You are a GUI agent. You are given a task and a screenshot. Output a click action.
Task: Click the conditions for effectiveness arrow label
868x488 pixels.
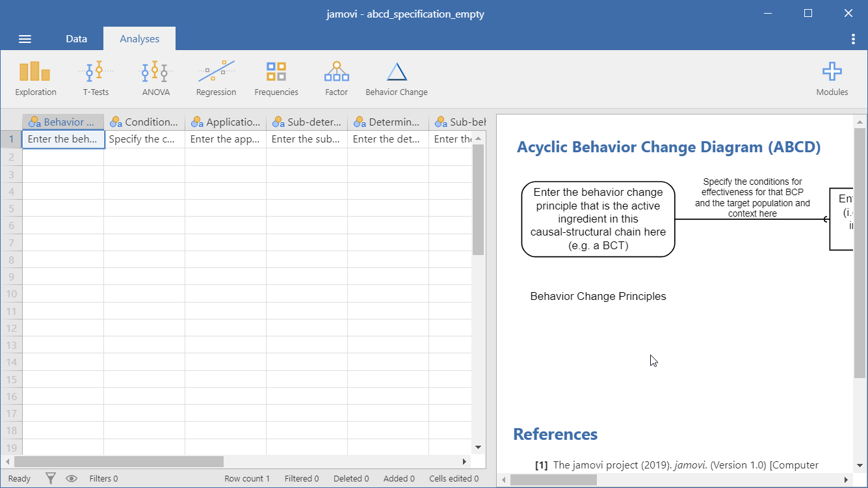(752, 198)
